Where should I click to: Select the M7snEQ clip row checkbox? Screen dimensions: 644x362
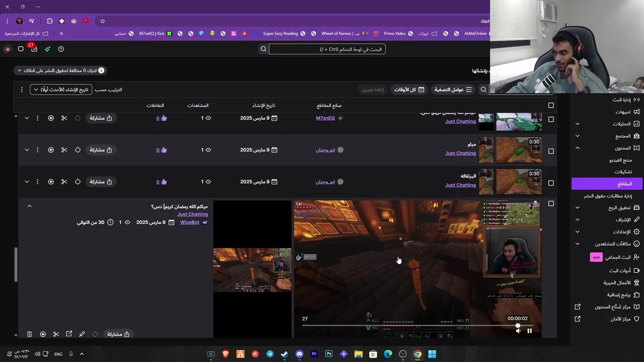pos(551,120)
